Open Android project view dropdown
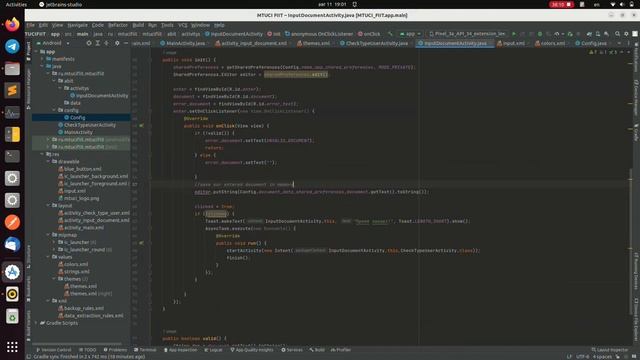 point(53,43)
